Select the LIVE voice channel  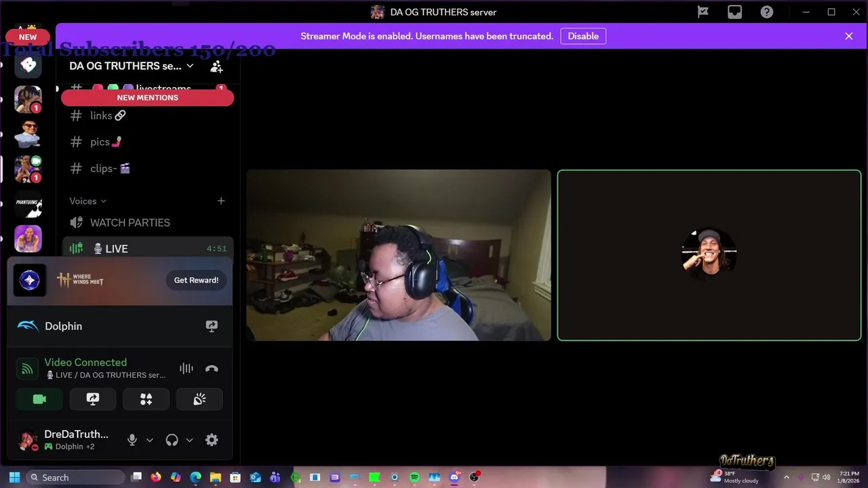tap(147, 249)
